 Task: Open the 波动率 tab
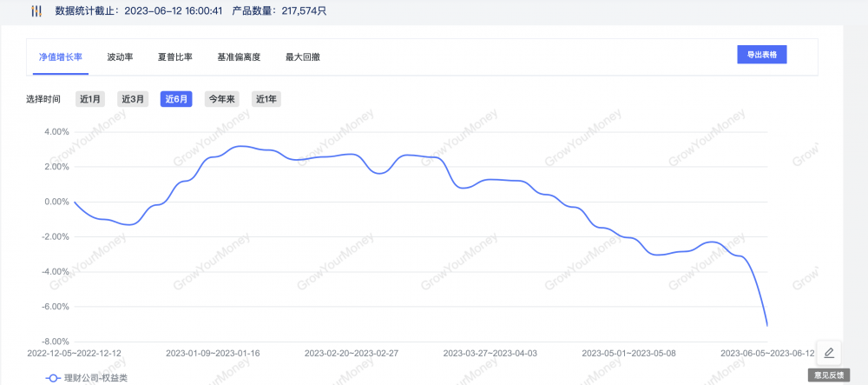[120, 56]
